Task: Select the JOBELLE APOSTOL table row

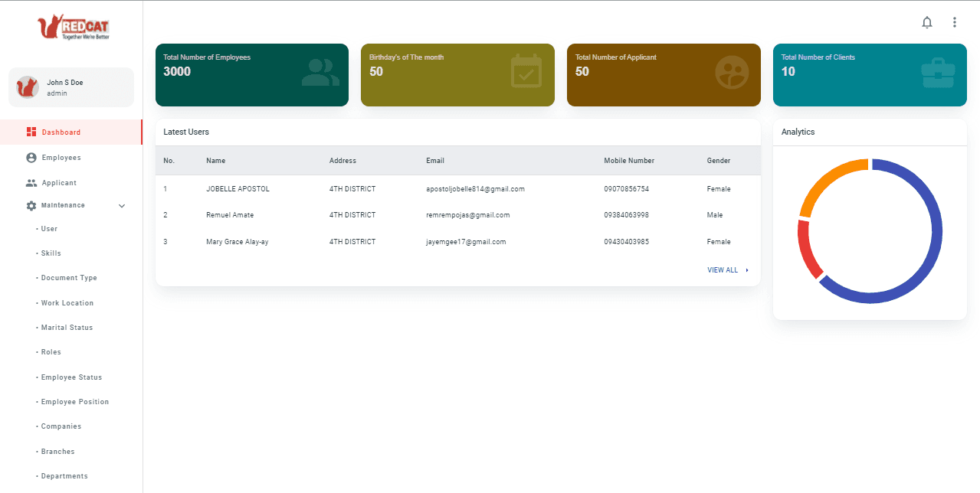Action: coord(458,188)
